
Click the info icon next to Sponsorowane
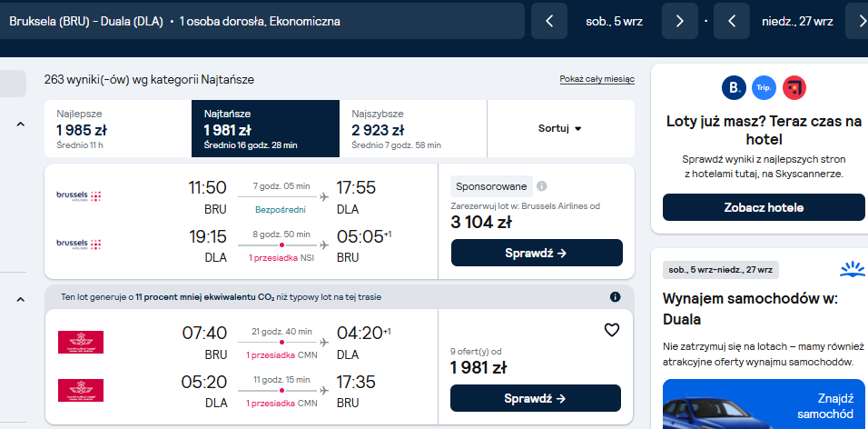tap(542, 186)
